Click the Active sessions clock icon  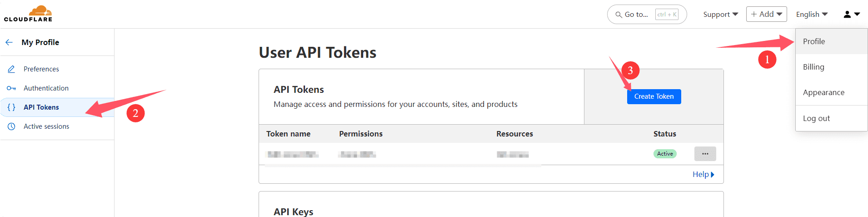[11, 126]
